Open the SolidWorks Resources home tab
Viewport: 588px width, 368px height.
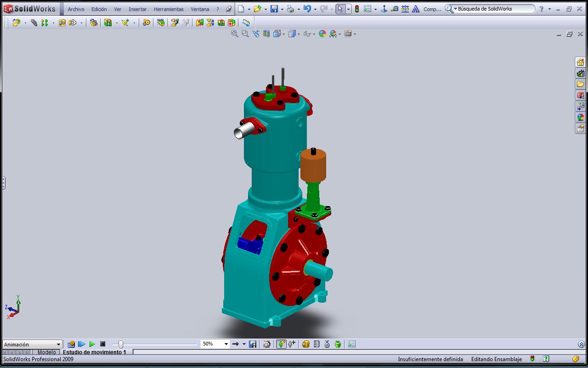tap(580, 62)
